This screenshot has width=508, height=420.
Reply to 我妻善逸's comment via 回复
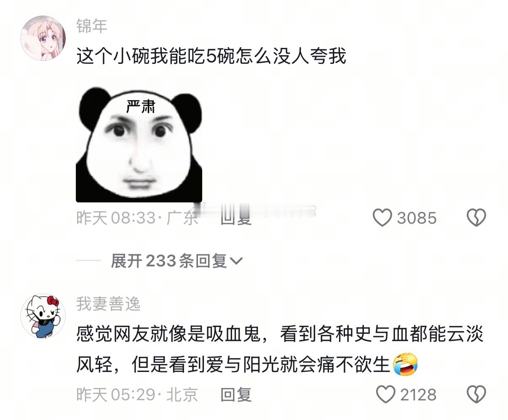point(236,394)
